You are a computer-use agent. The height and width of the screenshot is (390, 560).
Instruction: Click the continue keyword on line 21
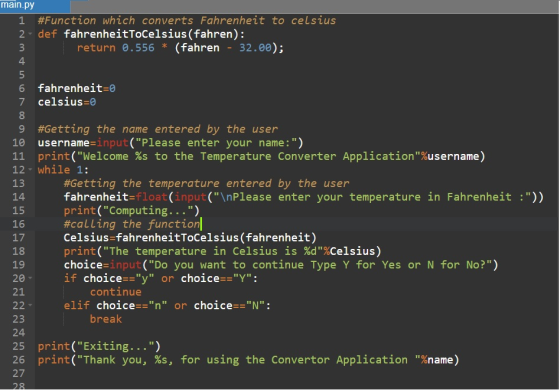pos(115,292)
